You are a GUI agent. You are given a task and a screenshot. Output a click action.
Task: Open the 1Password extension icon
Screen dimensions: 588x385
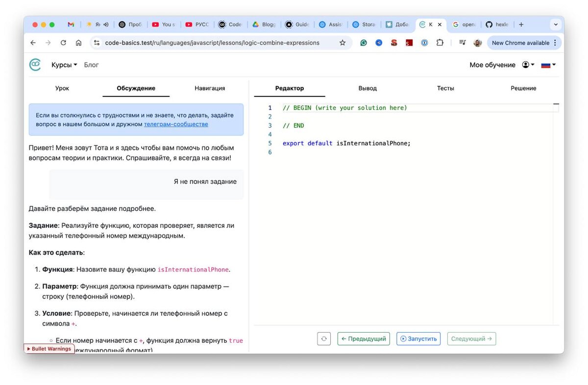[x=424, y=43]
